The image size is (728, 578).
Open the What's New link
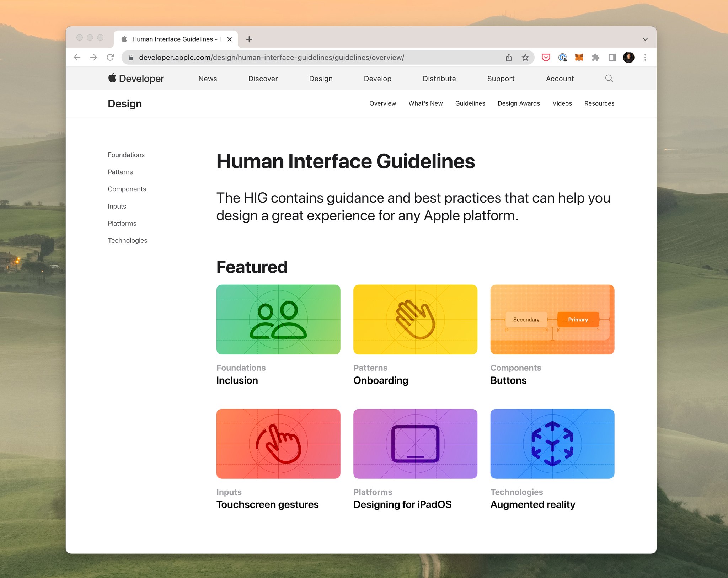425,103
